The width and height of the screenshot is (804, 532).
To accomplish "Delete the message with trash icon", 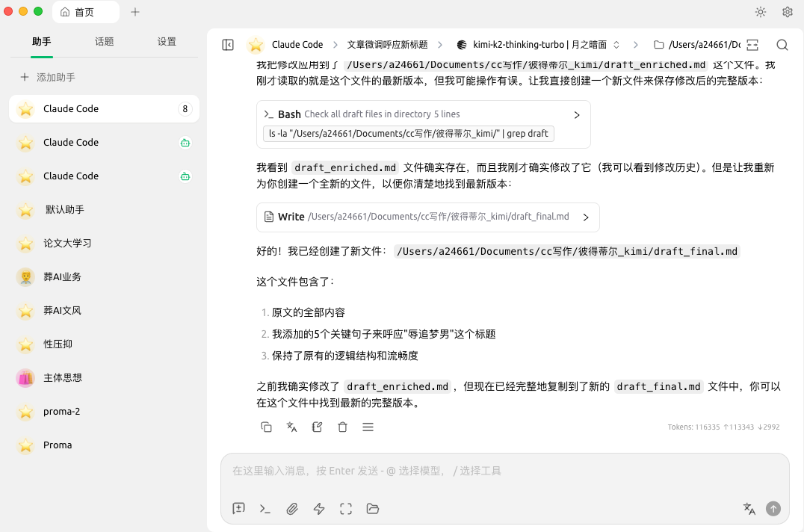I will (342, 427).
